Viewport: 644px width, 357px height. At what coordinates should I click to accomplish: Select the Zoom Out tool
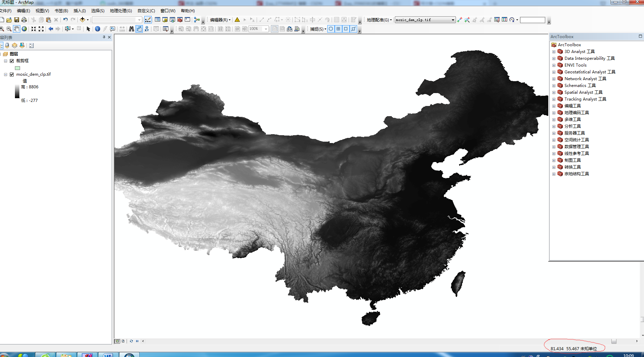click(x=9, y=29)
